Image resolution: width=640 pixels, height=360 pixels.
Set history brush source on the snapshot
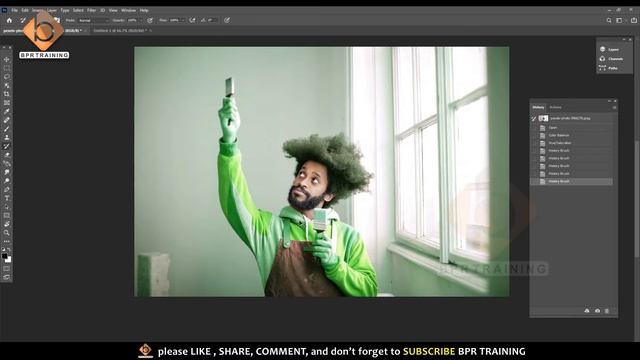pos(533,118)
